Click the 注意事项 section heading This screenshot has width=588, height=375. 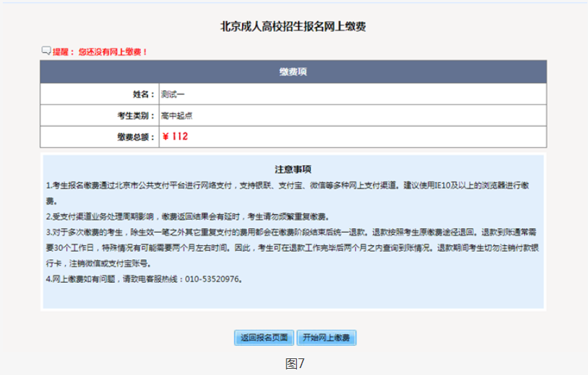pos(293,168)
